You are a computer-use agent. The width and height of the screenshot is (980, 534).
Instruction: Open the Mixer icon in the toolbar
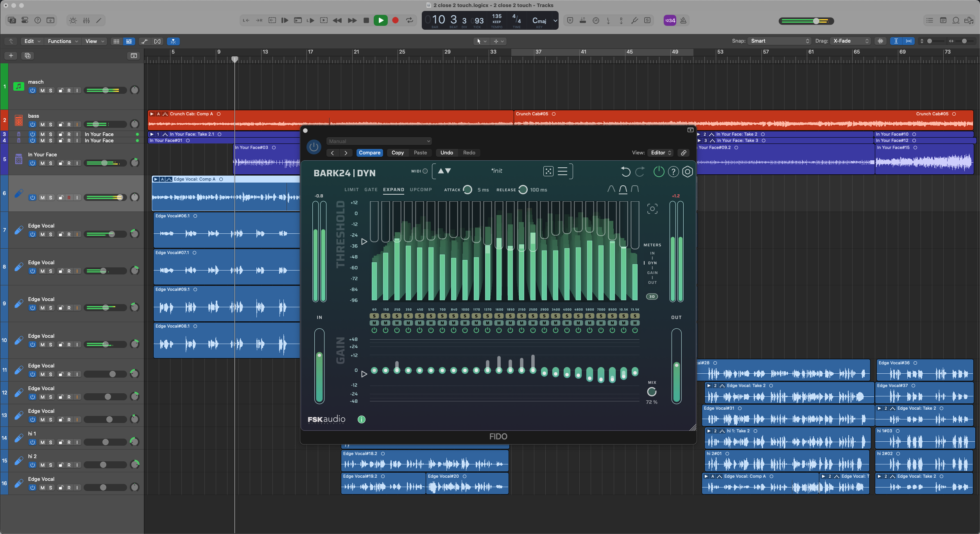tap(86, 20)
